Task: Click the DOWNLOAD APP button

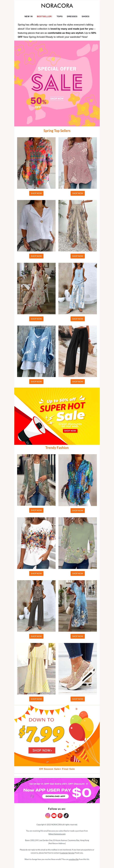Action: [x=55, y=796]
